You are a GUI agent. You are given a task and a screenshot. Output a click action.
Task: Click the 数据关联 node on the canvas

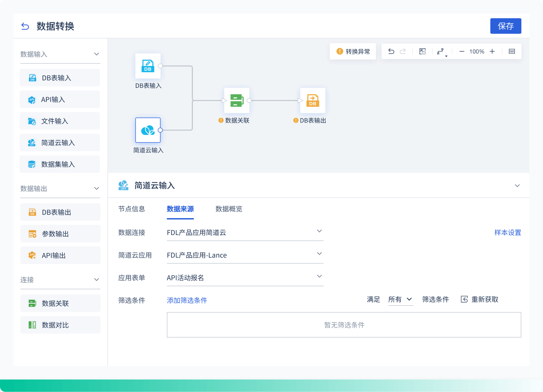tap(236, 100)
